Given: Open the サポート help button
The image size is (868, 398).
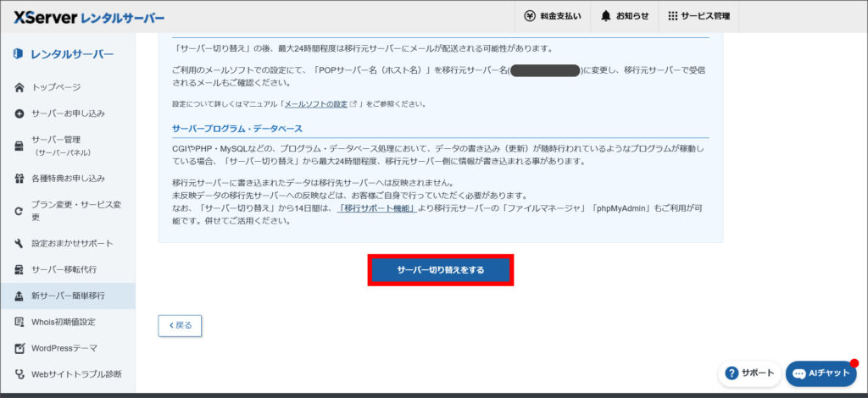Looking at the screenshot, I should coord(749,373).
